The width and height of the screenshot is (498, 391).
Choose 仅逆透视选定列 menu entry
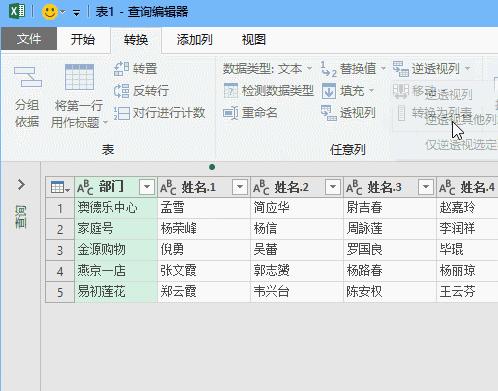coord(461,144)
